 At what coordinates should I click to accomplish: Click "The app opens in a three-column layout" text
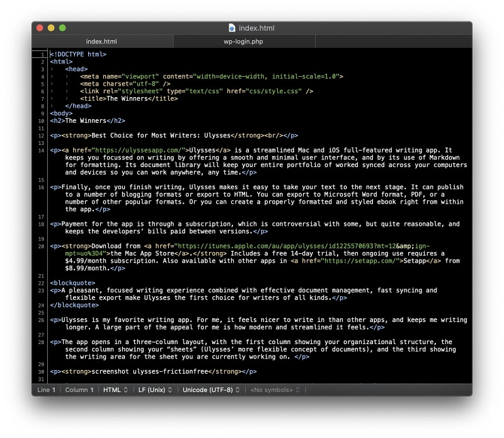click(x=136, y=342)
